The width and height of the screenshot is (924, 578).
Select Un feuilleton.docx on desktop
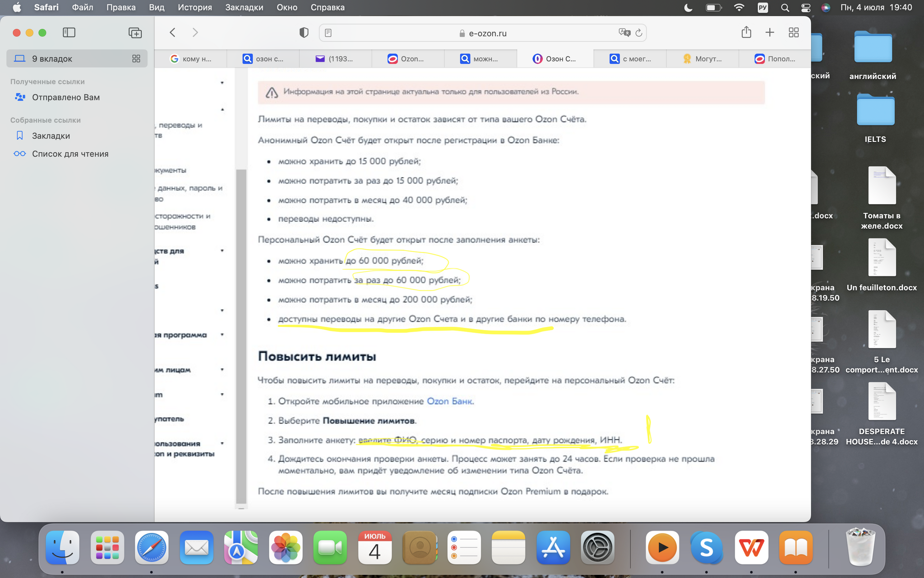[x=882, y=265]
